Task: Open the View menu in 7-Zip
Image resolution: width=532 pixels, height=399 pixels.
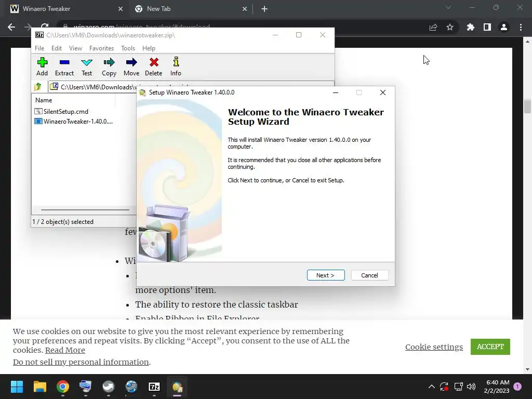Action: pyautogui.click(x=75, y=48)
